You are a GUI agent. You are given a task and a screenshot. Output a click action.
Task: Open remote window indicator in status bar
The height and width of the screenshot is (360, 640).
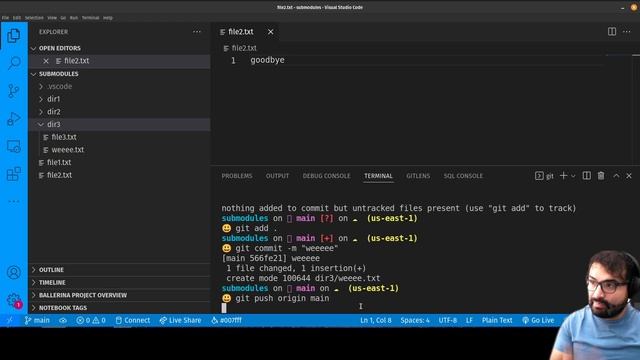tap(9, 320)
